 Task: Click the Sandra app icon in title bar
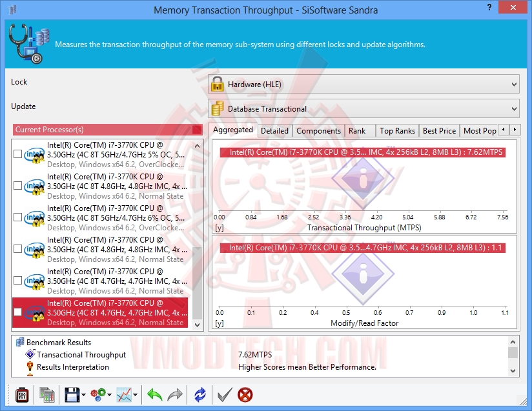(x=12, y=10)
